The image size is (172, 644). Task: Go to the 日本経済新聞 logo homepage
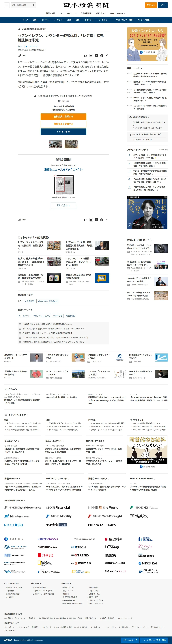[x=86, y=5]
